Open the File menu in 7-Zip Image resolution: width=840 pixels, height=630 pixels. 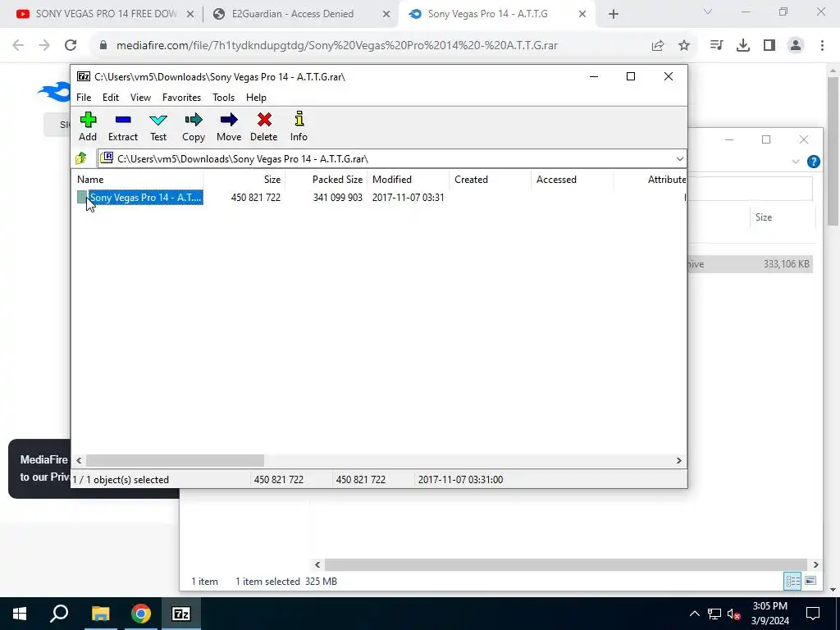[x=84, y=98]
